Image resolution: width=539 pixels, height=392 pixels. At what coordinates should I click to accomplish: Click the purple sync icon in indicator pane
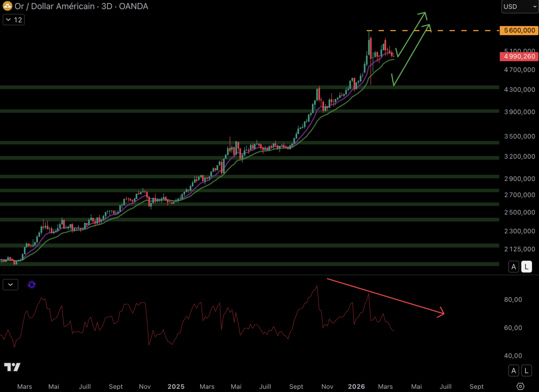[x=32, y=285]
